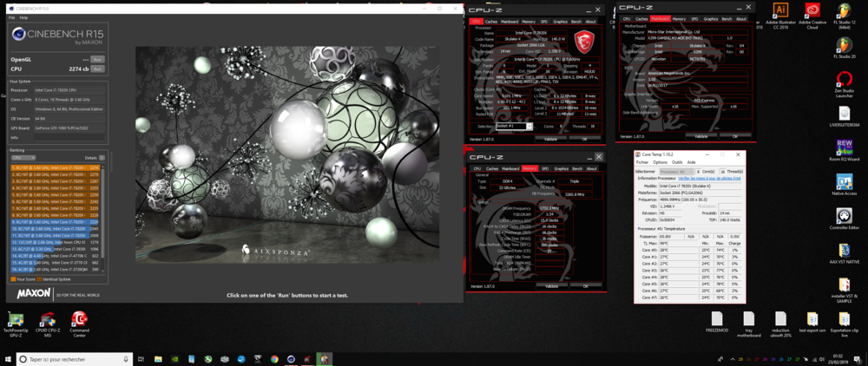Open FL Studio 20 desktop shortcut
Screen dimensions: 868x366
tap(844, 45)
